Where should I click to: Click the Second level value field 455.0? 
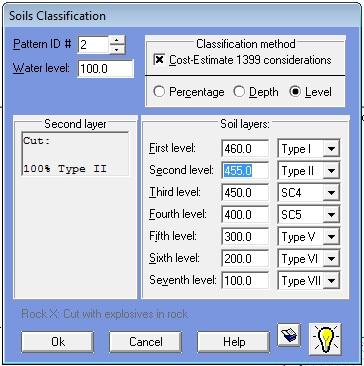pyautogui.click(x=245, y=171)
